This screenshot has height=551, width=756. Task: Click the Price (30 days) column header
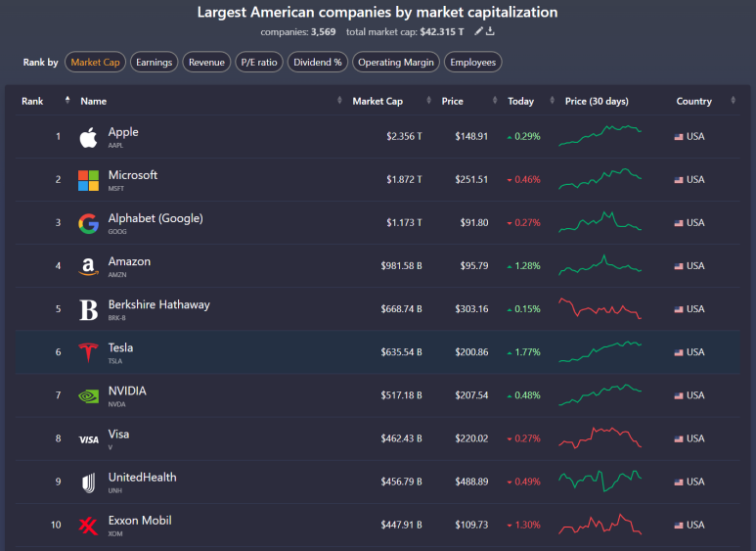pos(597,102)
